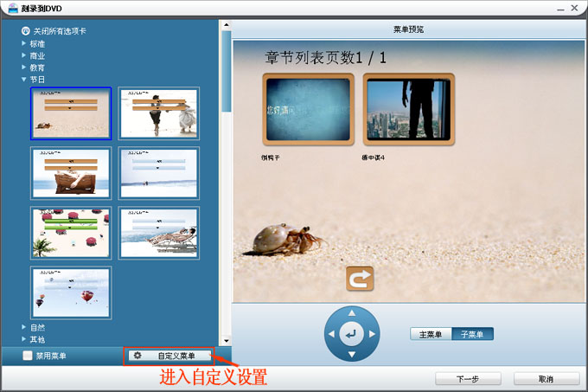Viewport: 588px width, 392px height.
Task: Click the close-all-tabs icon next to 关闭所有选项卡
Action: tap(25, 31)
